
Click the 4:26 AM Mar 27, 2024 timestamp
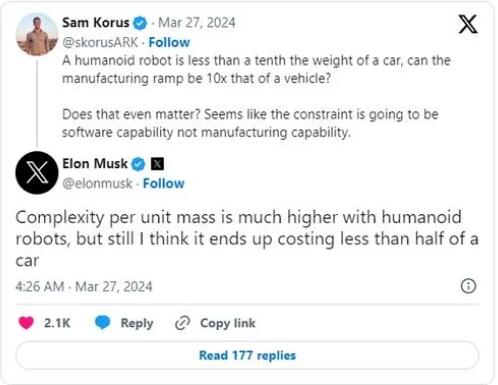(x=84, y=287)
